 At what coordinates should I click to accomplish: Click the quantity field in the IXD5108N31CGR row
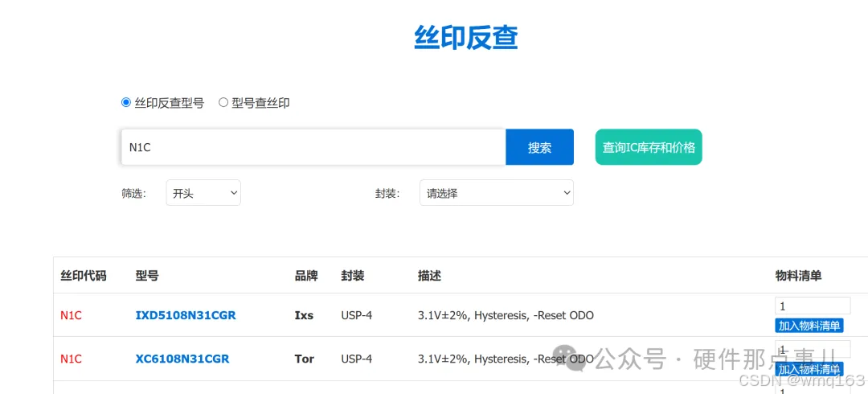(x=813, y=306)
